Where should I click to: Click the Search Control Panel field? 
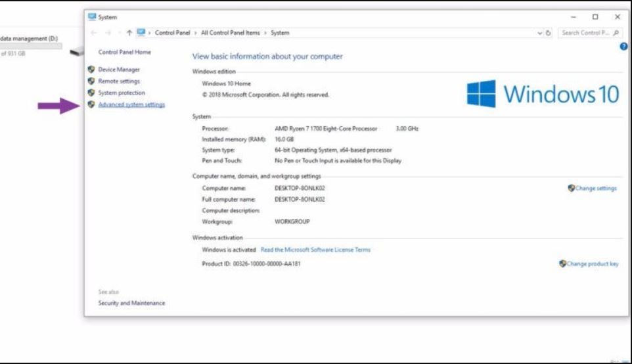590,33
